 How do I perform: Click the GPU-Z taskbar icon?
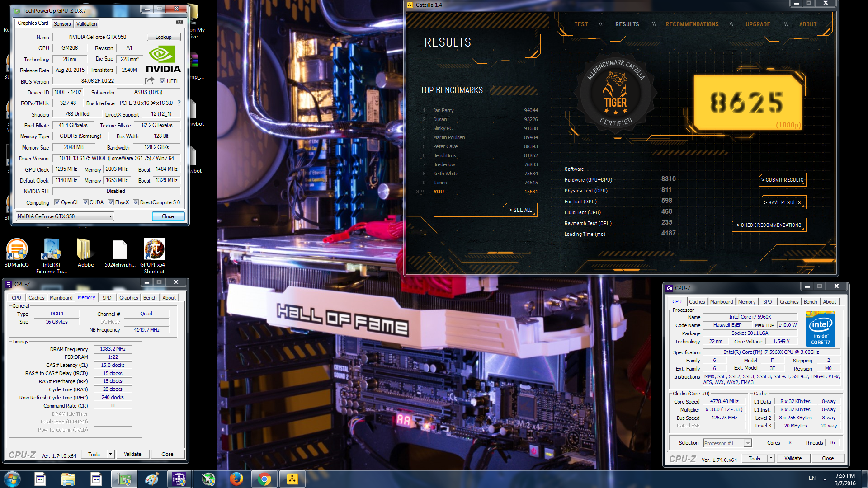(124, 479)
